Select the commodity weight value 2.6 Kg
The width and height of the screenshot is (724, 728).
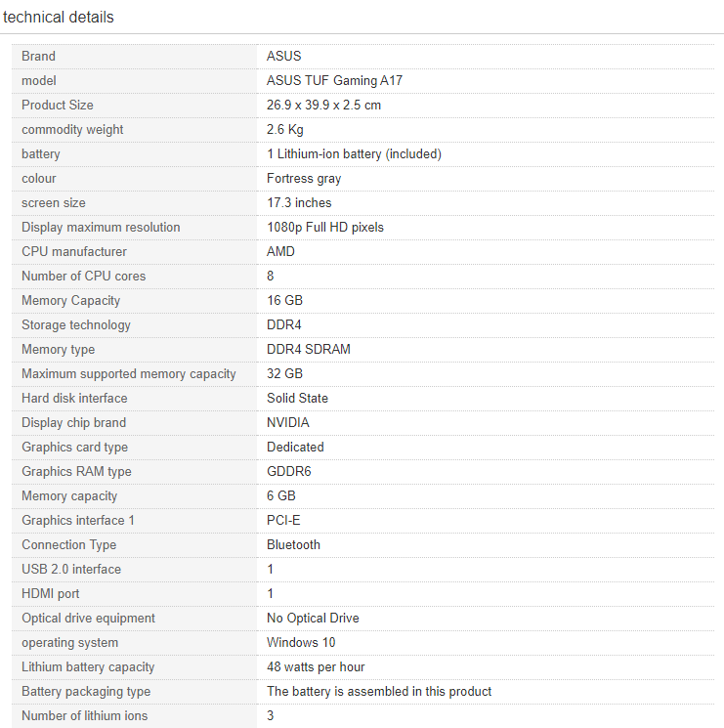pyautogui.click(x=285, y=130)
